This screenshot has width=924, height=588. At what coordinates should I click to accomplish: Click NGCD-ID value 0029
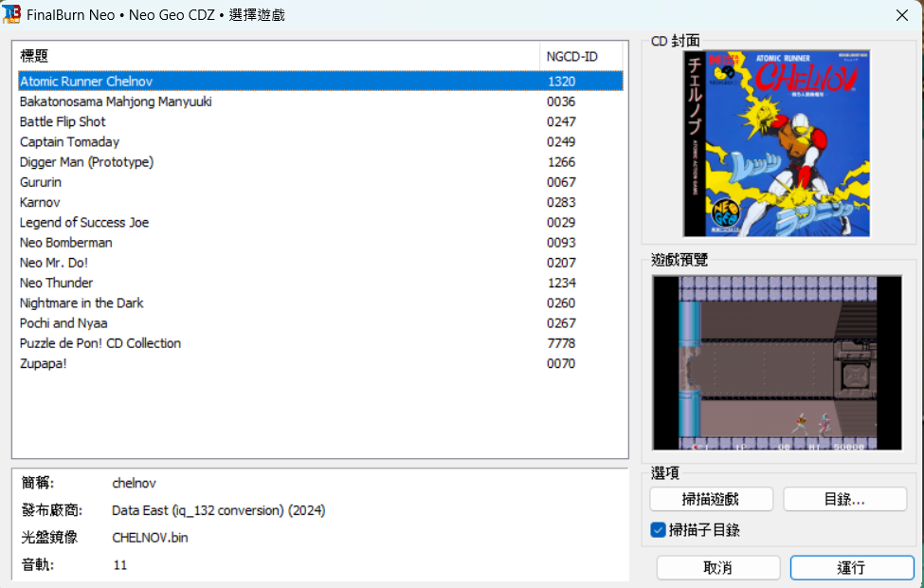(x=561, y=222)
